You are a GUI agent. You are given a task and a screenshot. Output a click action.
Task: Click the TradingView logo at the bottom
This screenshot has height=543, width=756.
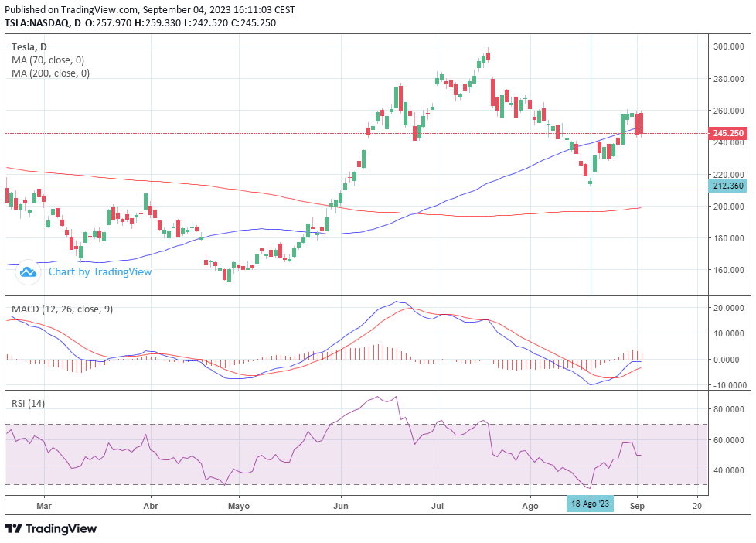tap(50, 528)
